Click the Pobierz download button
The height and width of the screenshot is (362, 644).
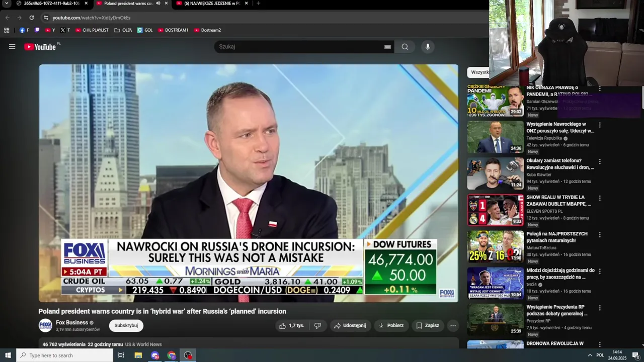[x=391, y=326]
